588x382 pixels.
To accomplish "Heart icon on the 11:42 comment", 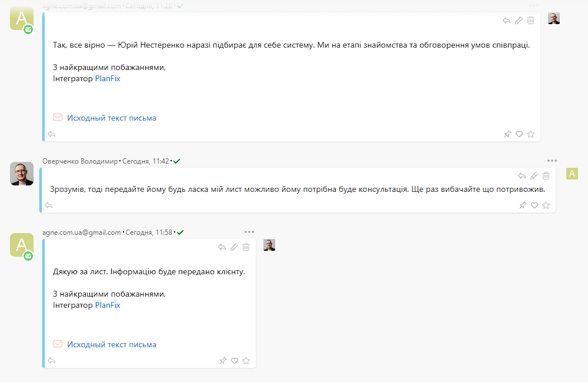I will pyautogui.click(x=534, y=205).
